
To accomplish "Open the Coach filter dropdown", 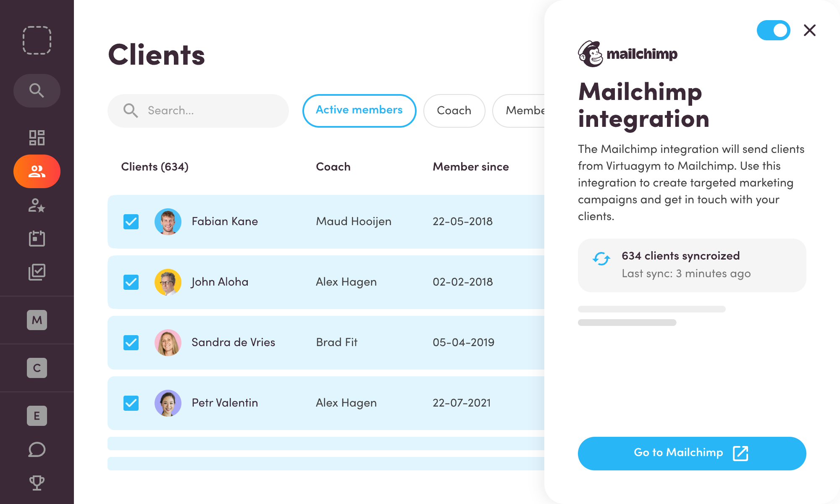I will coord(454,110).
